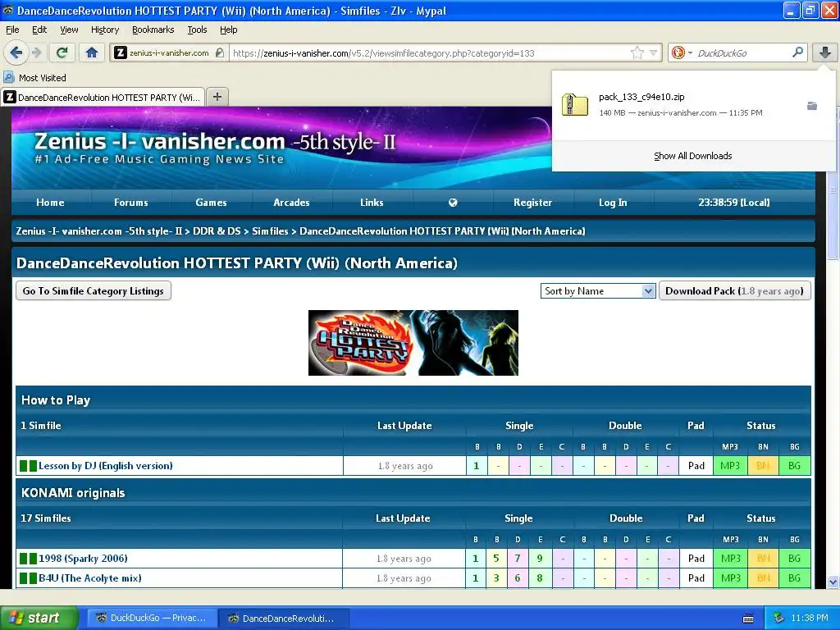The height and width of the screenshot is (630, 840).
Task: Click the globe language icon in navigation
Action: tap(453, 203)
